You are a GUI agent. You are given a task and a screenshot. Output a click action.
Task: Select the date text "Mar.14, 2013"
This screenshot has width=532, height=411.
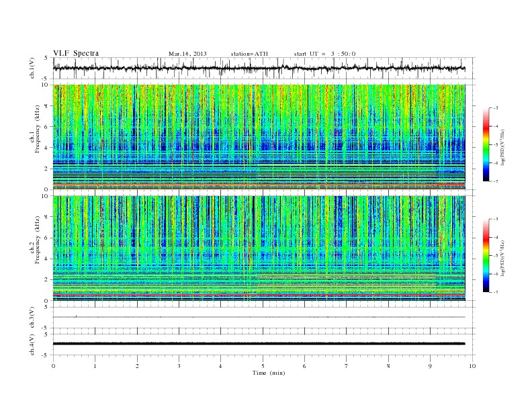click(187, 54)
